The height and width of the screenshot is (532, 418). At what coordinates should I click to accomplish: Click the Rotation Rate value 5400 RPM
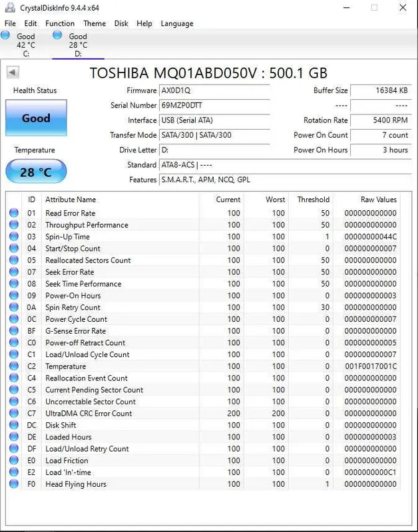coord(381,120)
